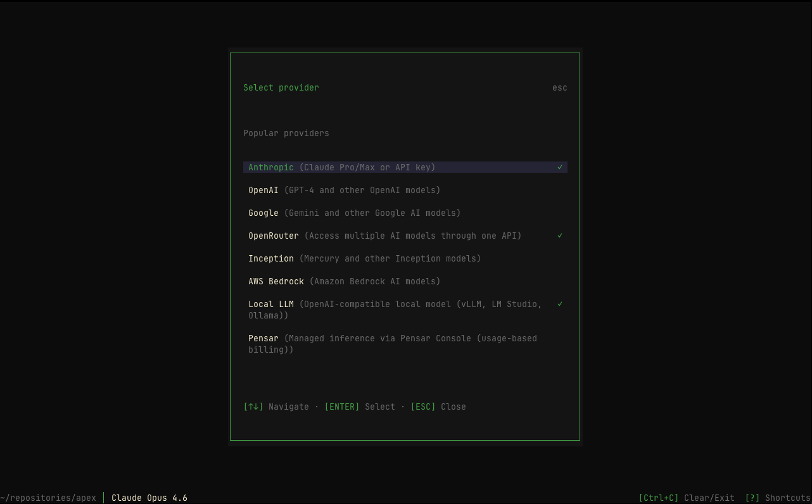This screenshot has height=504, width=812.
Task: Toggle the Local LLM checkmark
Action: [560, 304]
